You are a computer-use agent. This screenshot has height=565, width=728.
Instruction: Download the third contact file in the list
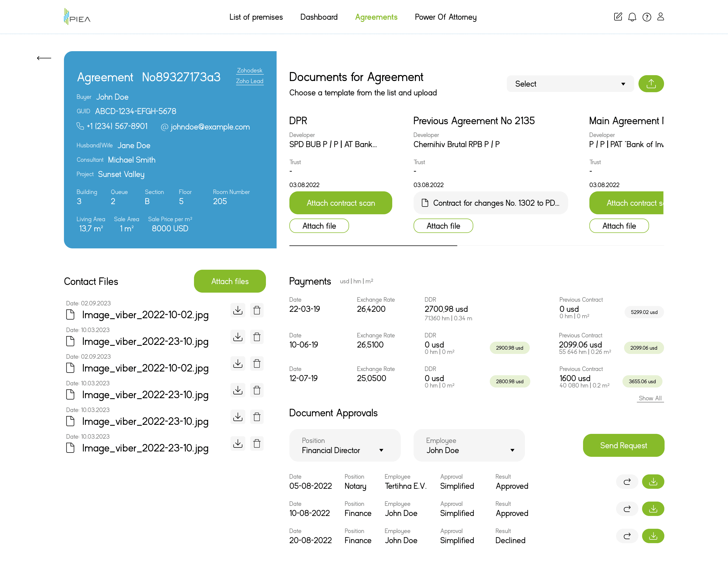(x=238, y=363)
